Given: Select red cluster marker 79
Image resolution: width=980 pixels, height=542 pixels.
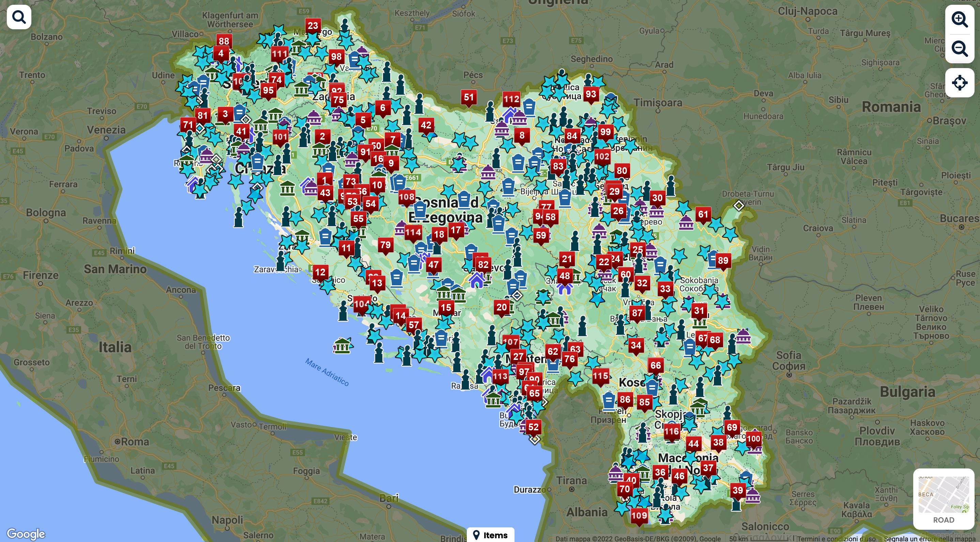Looking at the screenshot, I should pos(385,245).
